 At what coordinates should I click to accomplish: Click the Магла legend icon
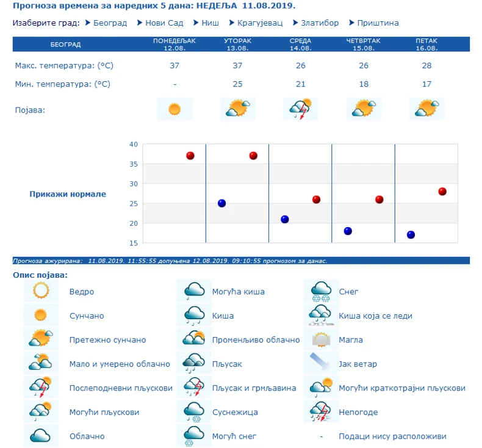321,339
